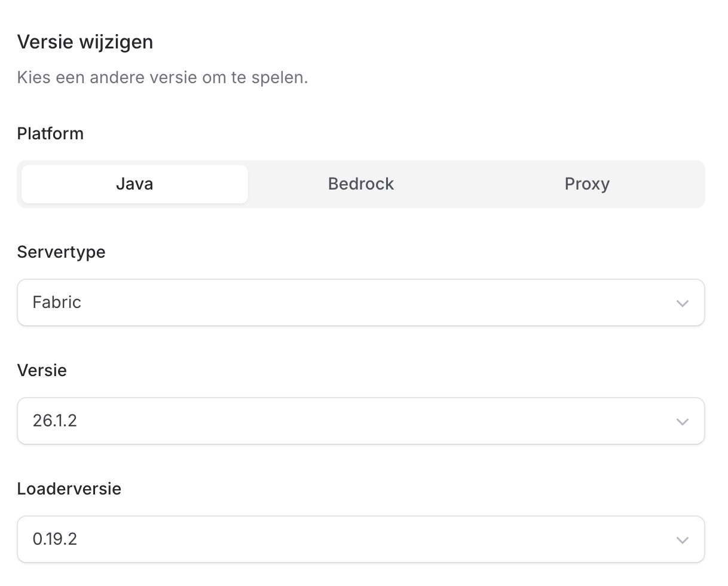Click the chevron icon in Servertype field
This screenshot has width=728, height=586.
pyautogui.click(x=682, y=303)
